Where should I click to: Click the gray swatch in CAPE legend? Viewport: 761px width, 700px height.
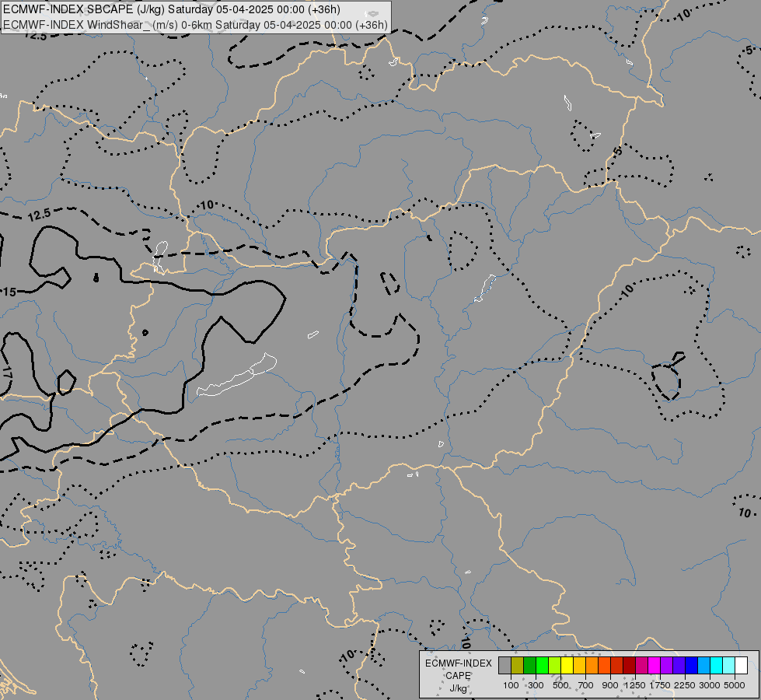504,665
